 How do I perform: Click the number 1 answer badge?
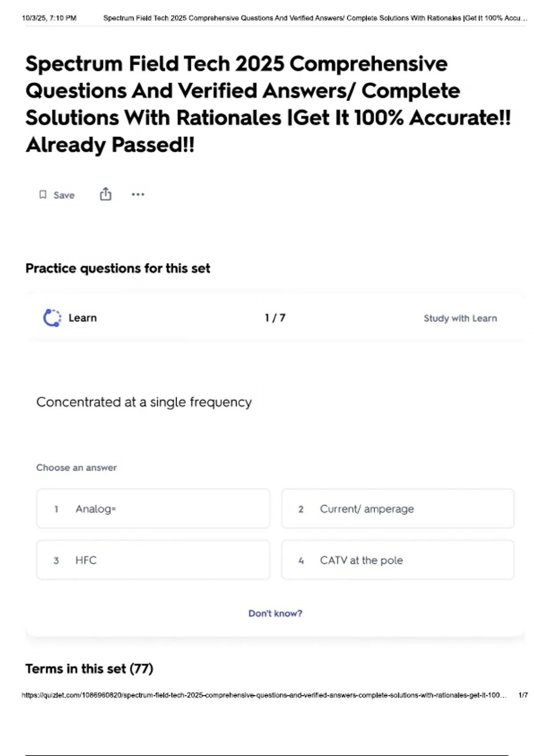tap(56, 509)
